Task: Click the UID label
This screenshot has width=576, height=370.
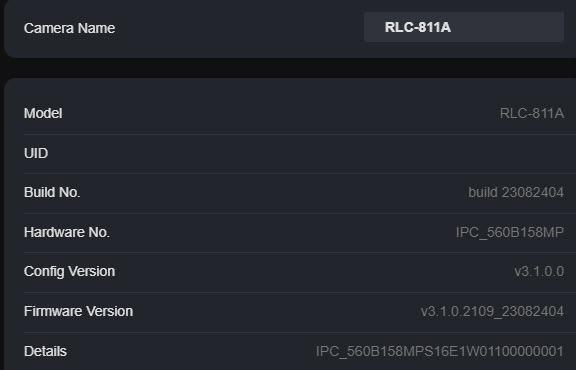Action: pyautogui.click(x=36, y=153)
